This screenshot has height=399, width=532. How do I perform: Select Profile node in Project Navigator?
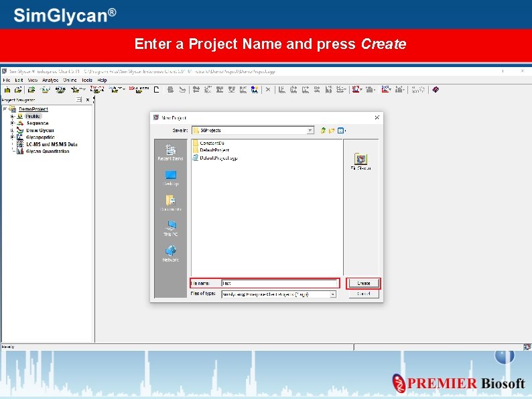(33, 116)
